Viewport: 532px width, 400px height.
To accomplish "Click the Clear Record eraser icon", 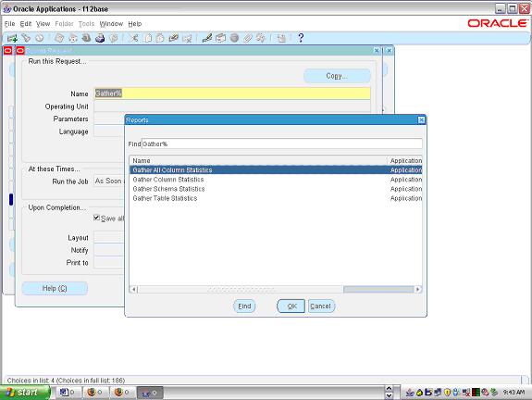I will (x=173, y=38).
